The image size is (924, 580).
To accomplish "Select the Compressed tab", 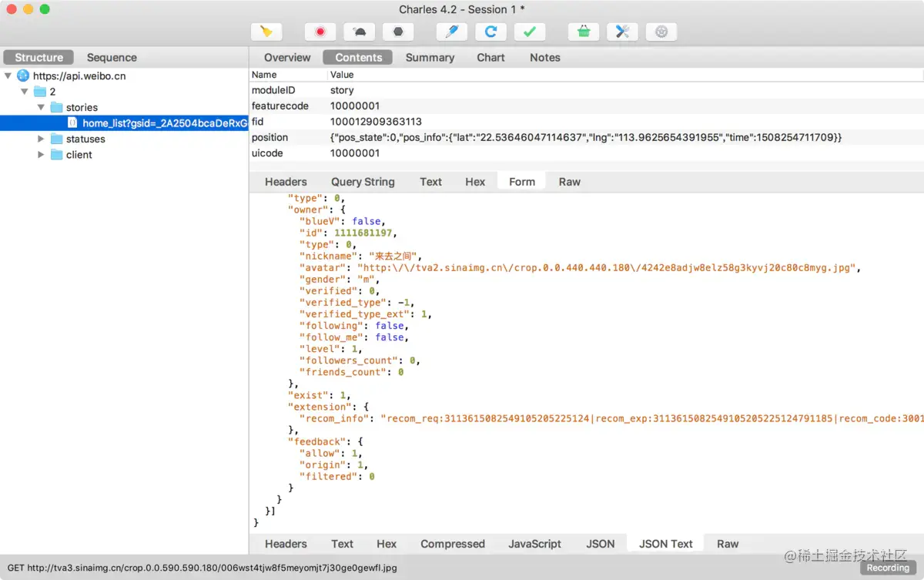I will pos(453,544).
